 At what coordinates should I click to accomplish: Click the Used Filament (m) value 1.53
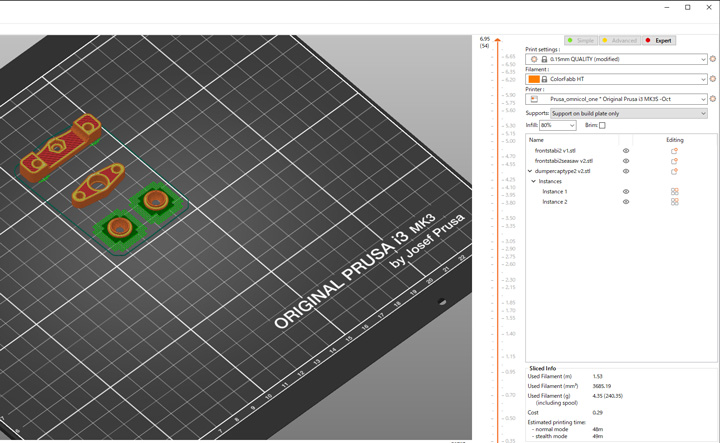(597, 376)
